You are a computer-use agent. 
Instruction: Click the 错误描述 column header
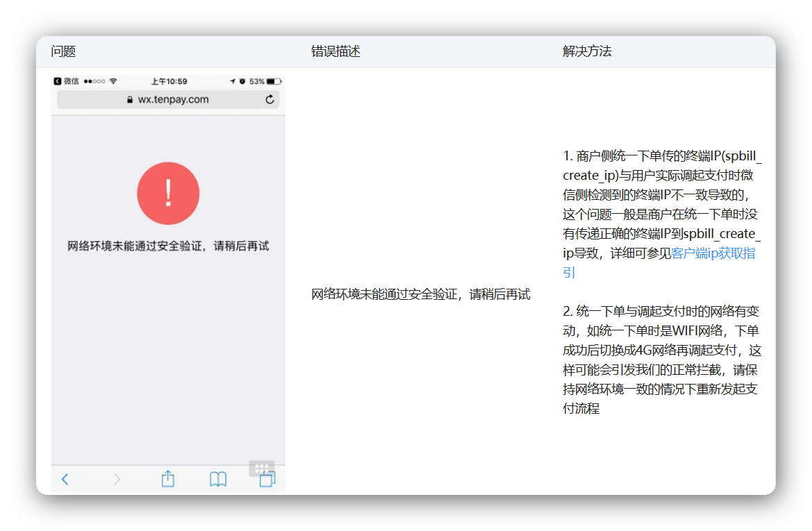tap(336, 52)
